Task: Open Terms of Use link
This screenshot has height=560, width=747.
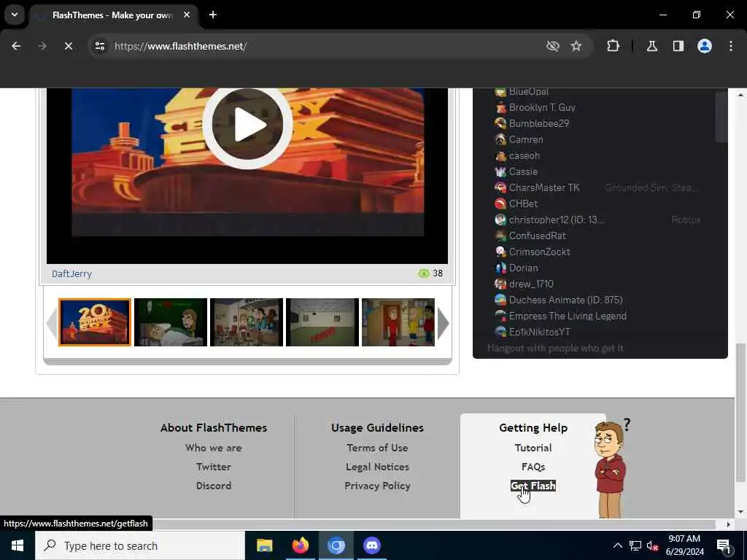Action: (x=377, y=448)
